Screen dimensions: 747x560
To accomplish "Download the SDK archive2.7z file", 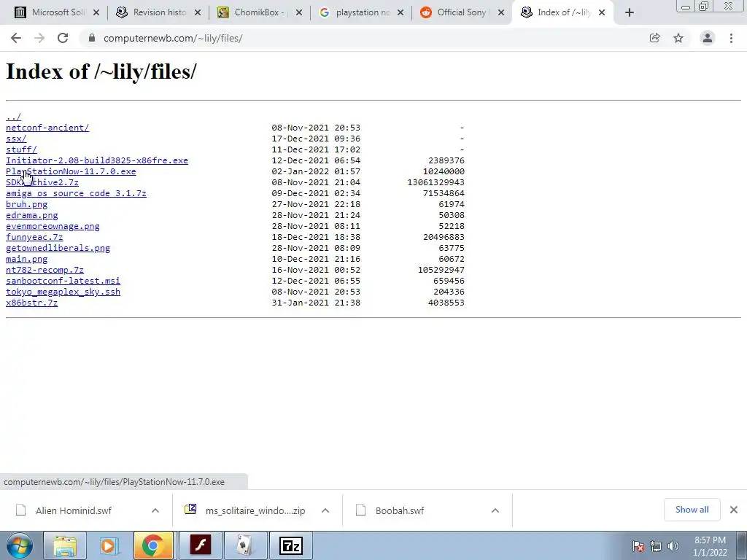I will click(x=42, y=182).
